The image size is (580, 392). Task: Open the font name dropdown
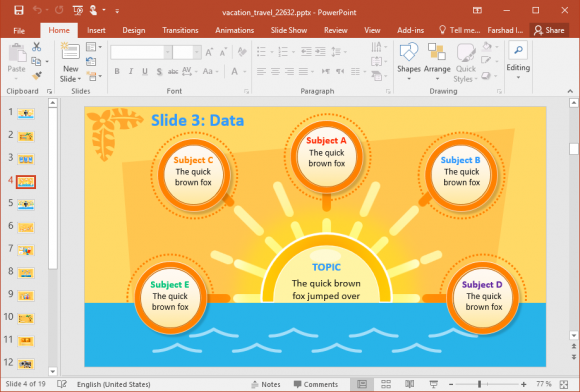pos(168,52)
